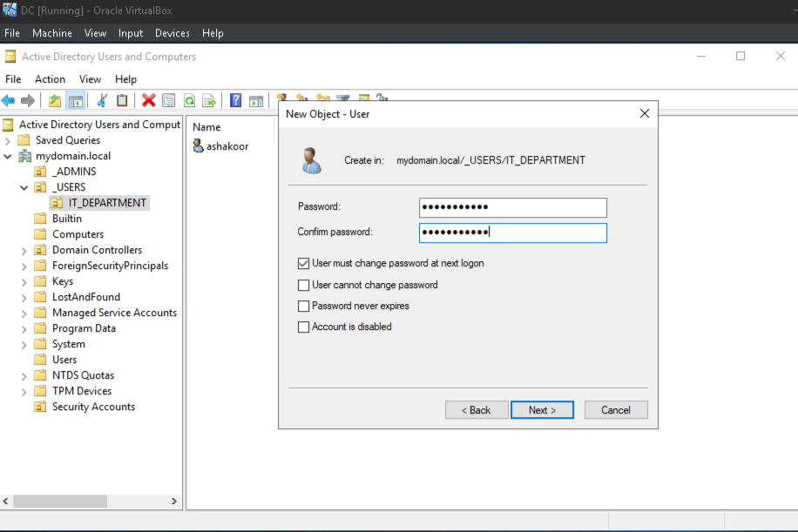
Task: Enable Password never expires checkbox
Action: [304, 306]
